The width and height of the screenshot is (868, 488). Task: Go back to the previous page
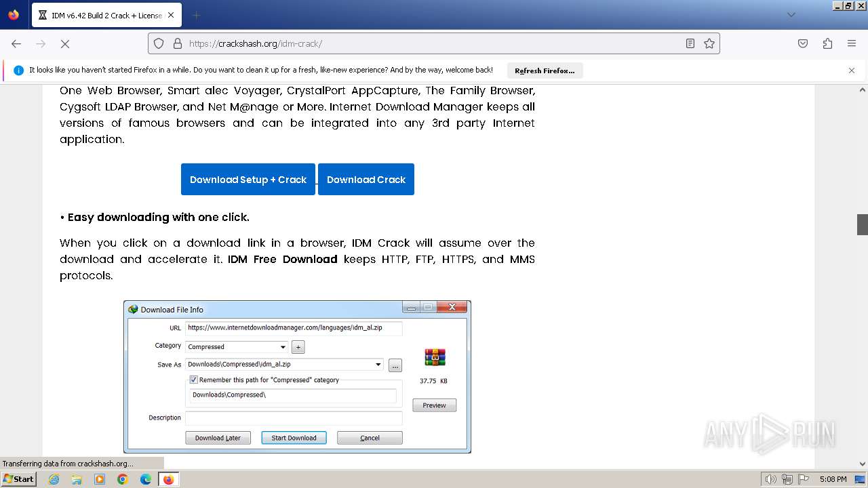coord(16,43)
